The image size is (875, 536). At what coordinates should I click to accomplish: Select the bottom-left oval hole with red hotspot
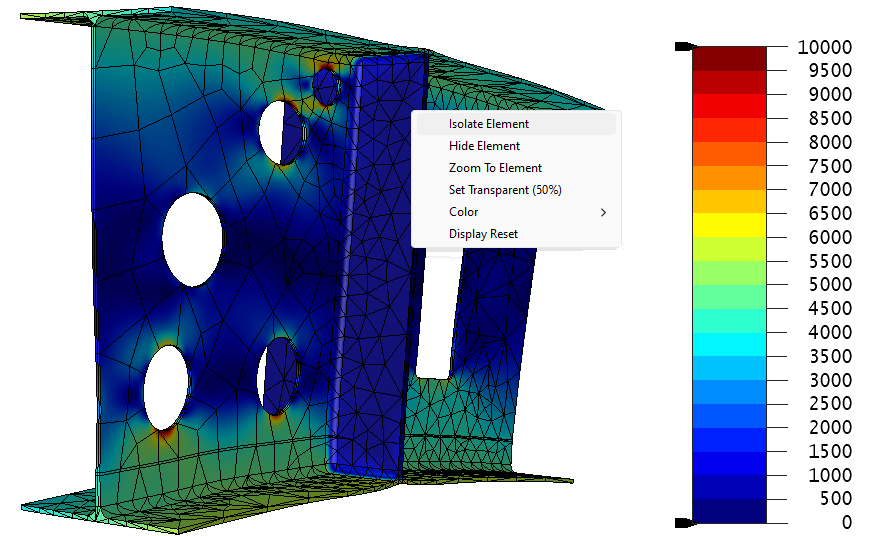pos(165,388)
